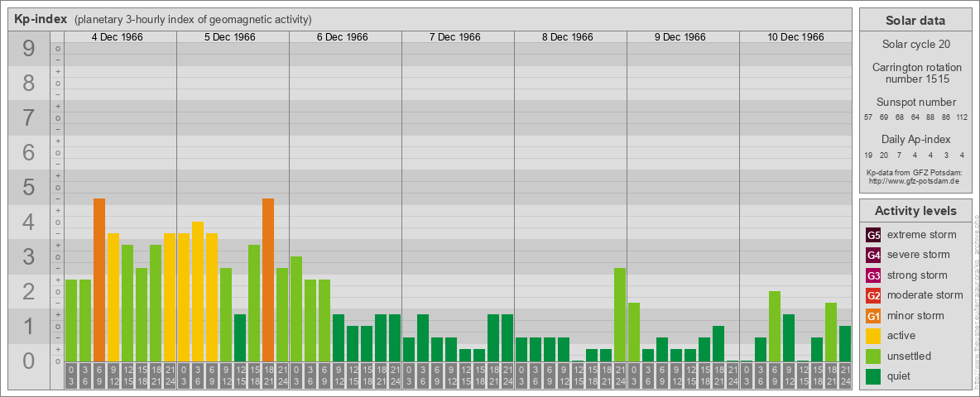Open the gfz-potsdam.de data source link
Screen dimensions: 980x397
(x=914, y=180)
